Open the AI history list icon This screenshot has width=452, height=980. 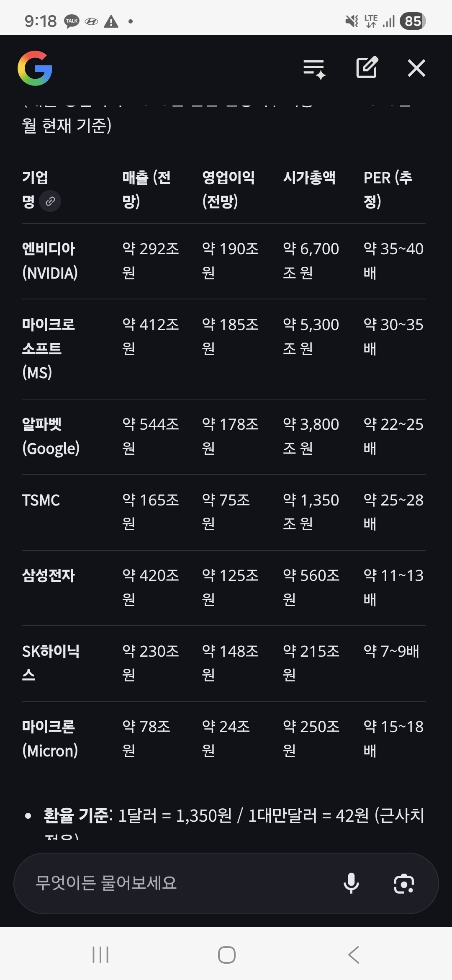click(314, 68)
